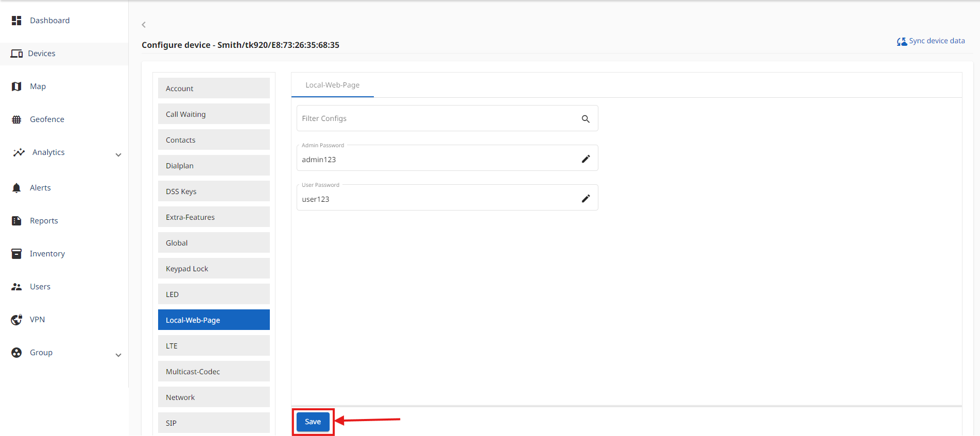Screen dimensions: 980x436
Task: Select the SIP config section
Action: [214, 423]
